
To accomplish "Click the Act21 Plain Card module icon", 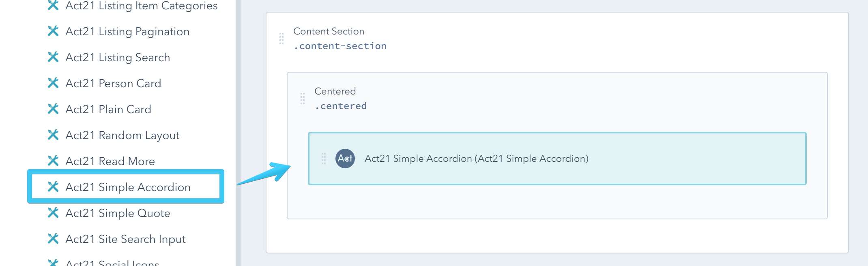I will click(53, 109).
